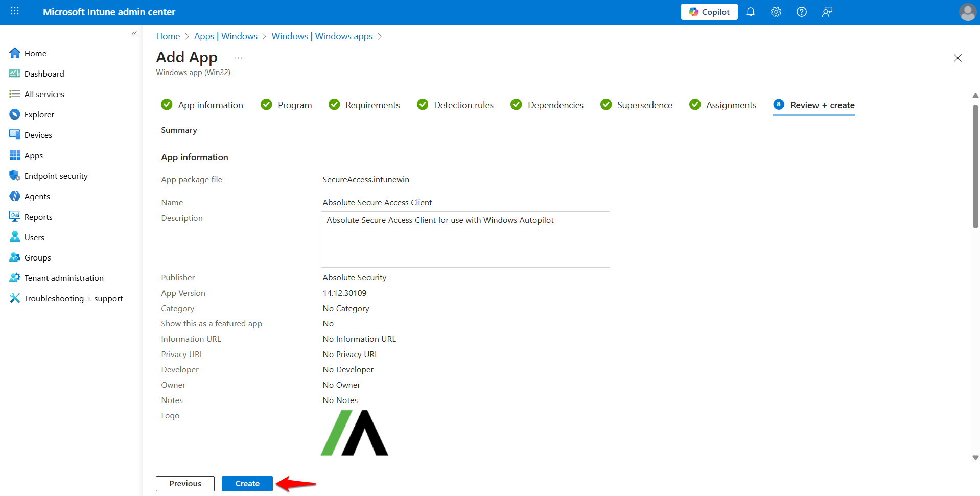Switch to Detection rules step
This screenshot has height=496, width=980.
[455, 105]
